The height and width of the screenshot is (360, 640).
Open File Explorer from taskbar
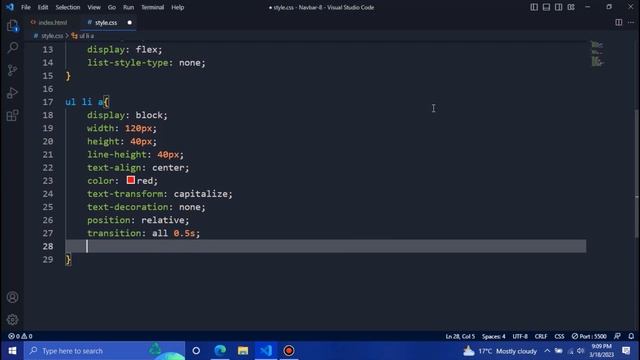[x=243, y=351]
